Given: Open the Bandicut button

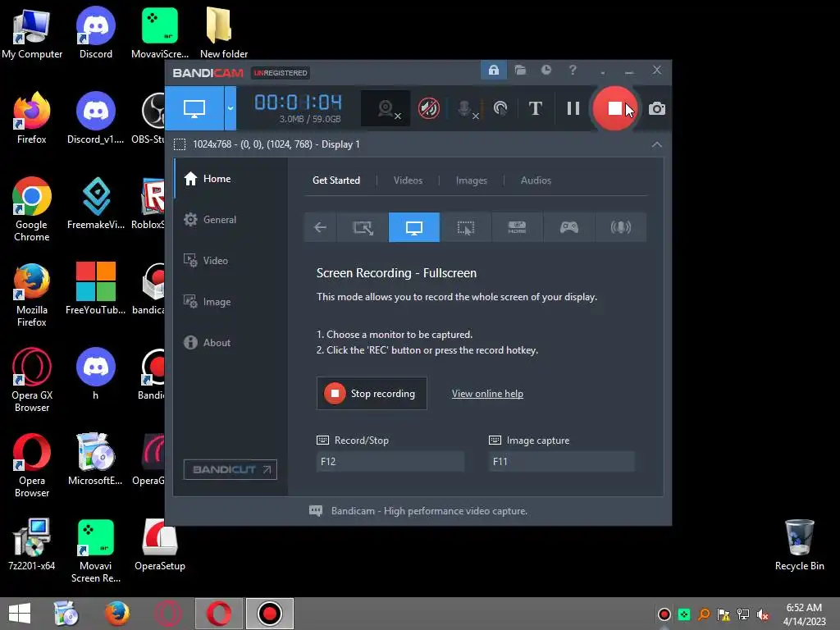Looking at the screenshot, I should click(x=231, y=470).
